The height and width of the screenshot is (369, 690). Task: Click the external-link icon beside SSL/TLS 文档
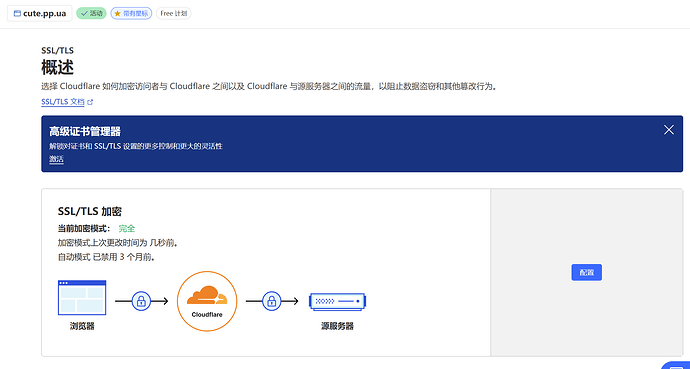pyautogui.click(x=90, y=102)
